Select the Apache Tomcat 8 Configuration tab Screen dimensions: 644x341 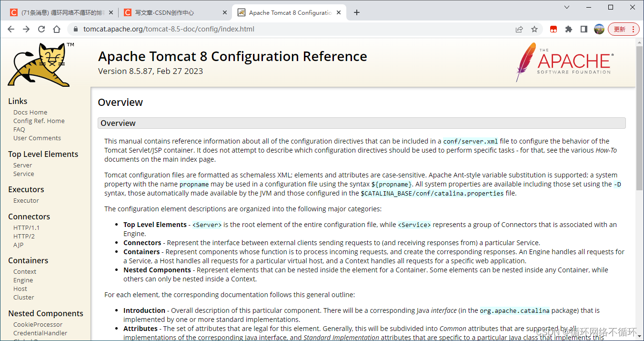pyautogui.click(x=289, y=13)
